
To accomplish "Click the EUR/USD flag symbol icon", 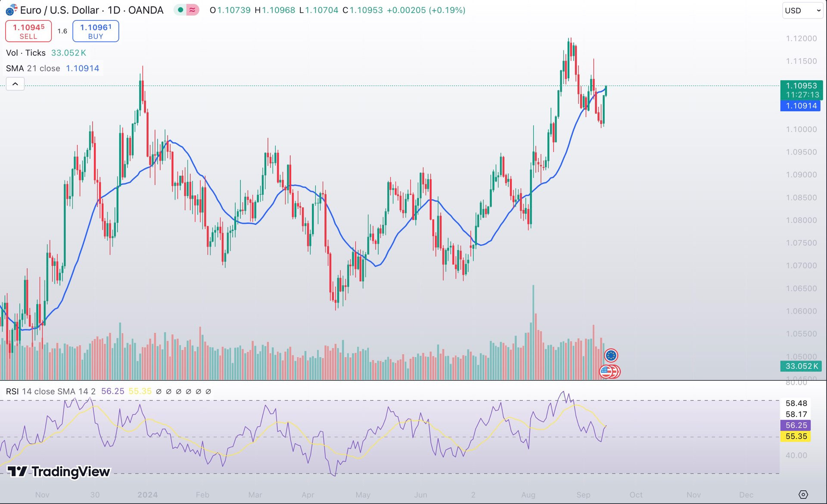I will point(12,9).
